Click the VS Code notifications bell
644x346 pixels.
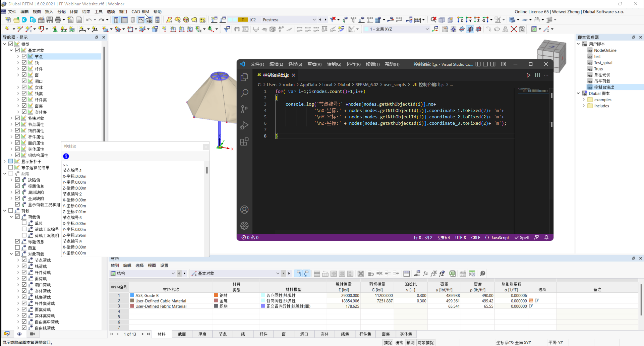click(x=546, y=237)
